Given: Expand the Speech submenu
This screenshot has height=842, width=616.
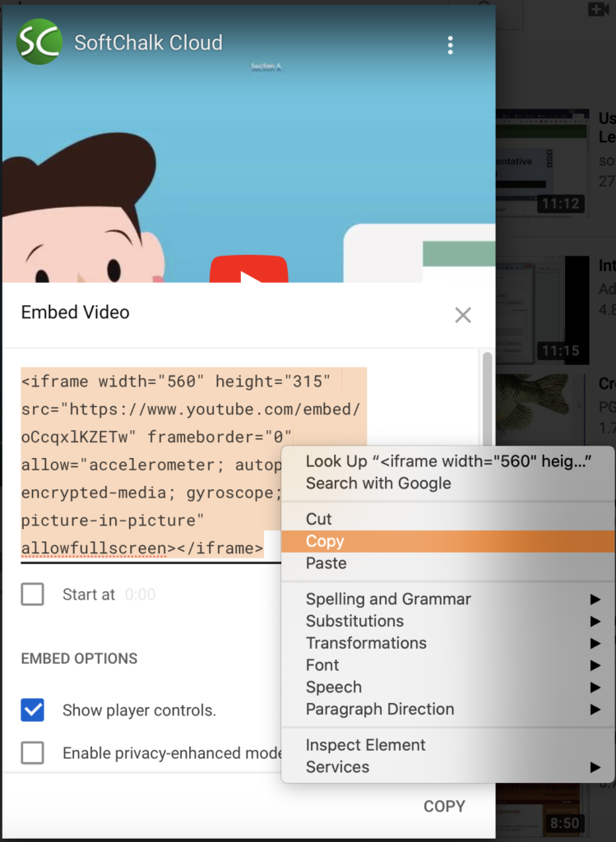Looking at the screenshot, I should 448,687.
